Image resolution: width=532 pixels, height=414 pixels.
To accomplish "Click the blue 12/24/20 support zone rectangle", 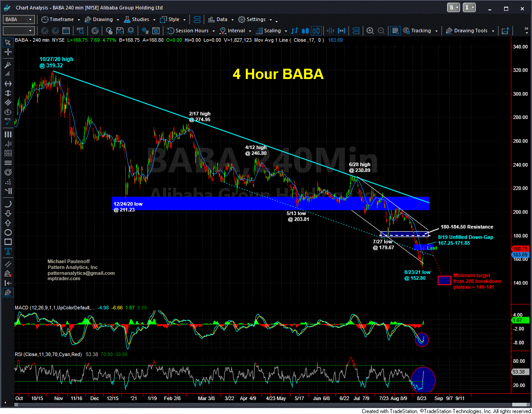I will pos(270,203).
